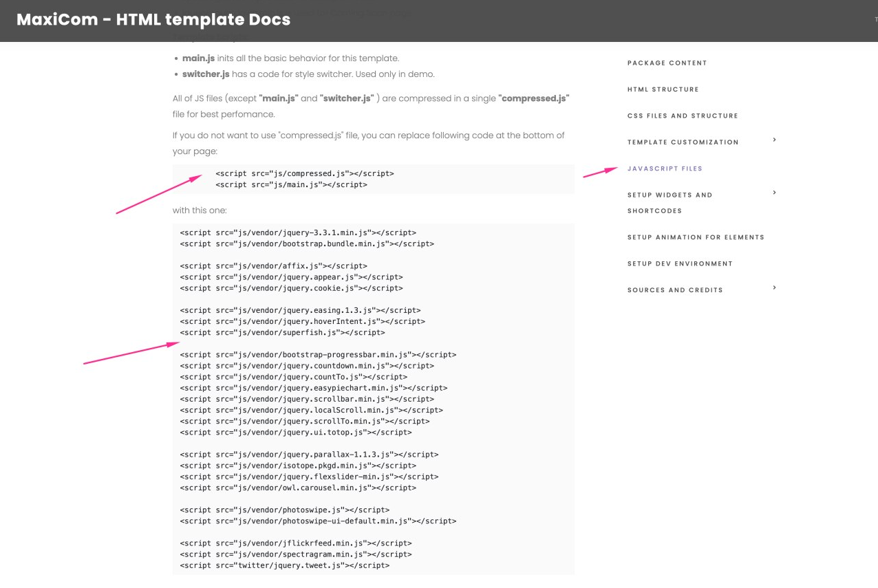Select Sources and Credits nav item

point(675,290)
